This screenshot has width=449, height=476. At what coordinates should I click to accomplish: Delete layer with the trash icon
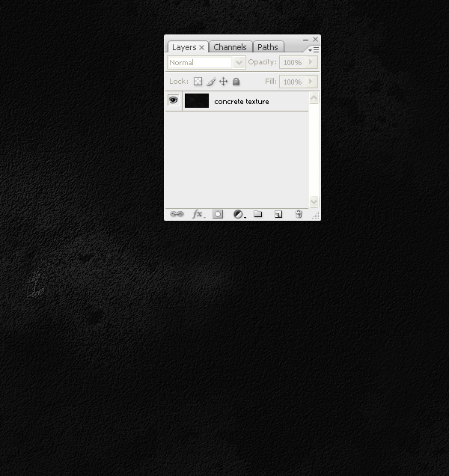[x=299, y=214]
